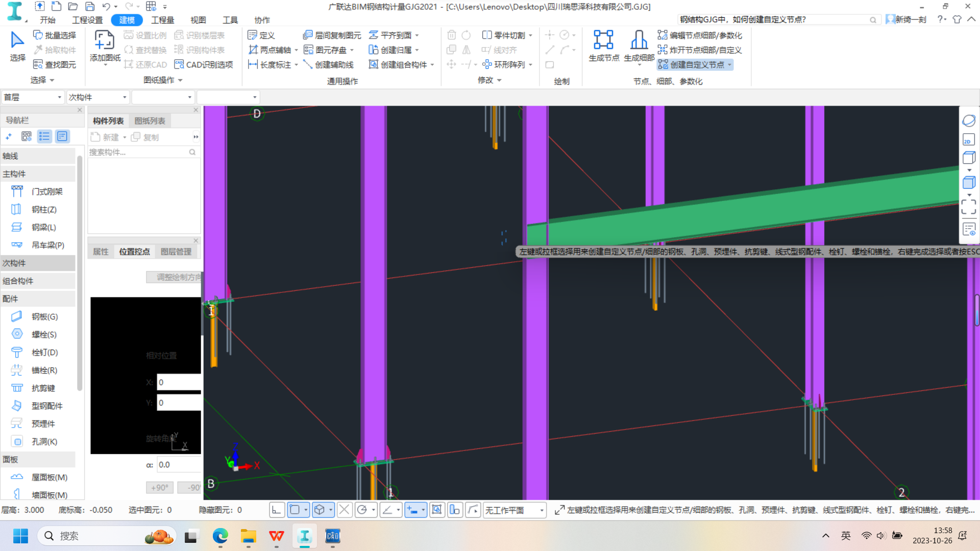The width and height of the screenshot is (980, 551).
Task: Select 型钢配件 item
Action: click(47, 406)
